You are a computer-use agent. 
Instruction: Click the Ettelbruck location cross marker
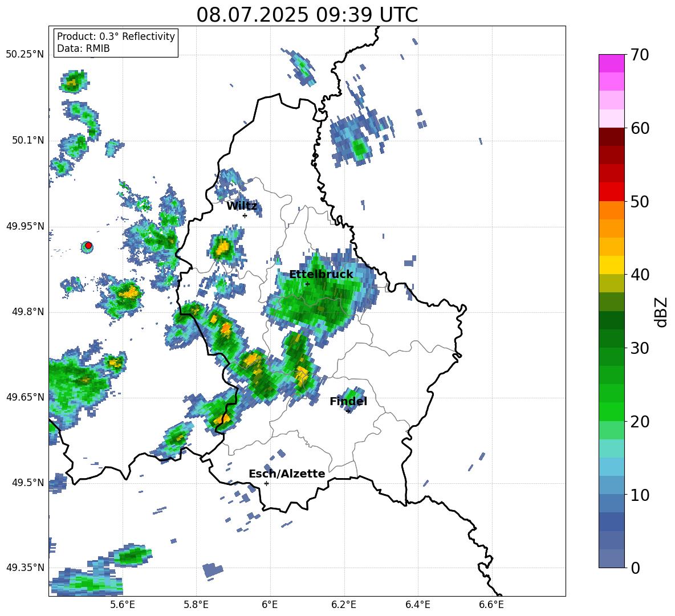307,284
